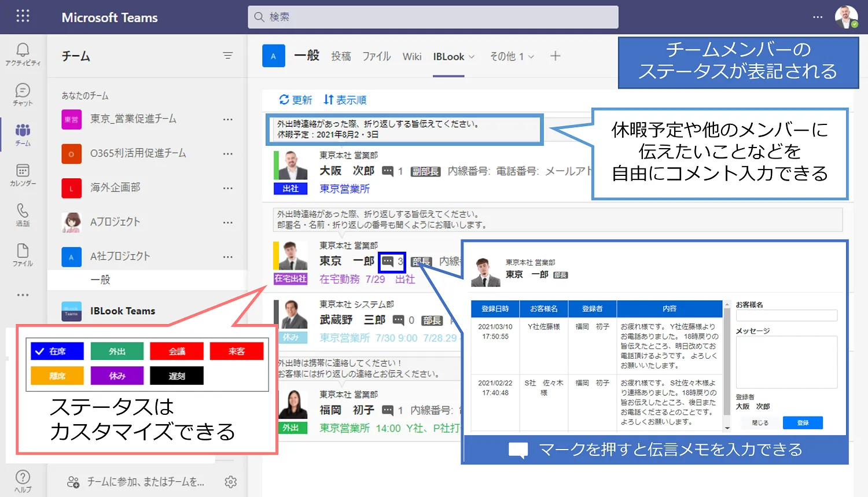Click the お客様名 input field
This screenshot has height=497, width=868.
(786, 315)
